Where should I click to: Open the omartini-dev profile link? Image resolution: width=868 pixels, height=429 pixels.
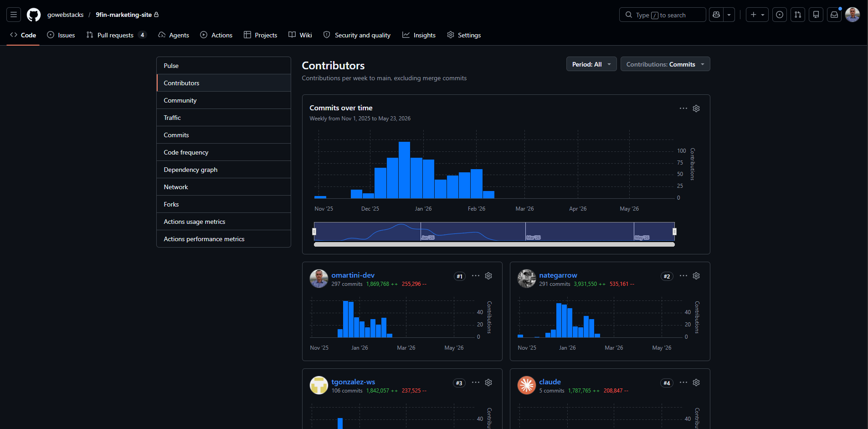[353, 275]
